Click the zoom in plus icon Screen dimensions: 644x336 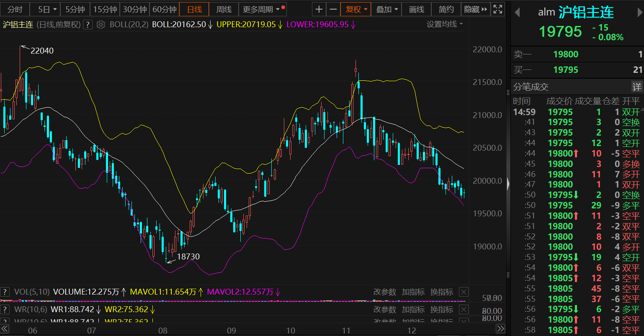pos(319,9)
